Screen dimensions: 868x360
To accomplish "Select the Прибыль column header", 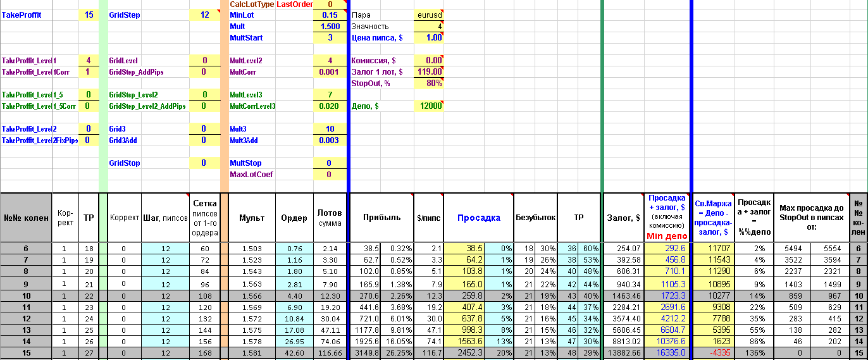I will tap(381, 218).
